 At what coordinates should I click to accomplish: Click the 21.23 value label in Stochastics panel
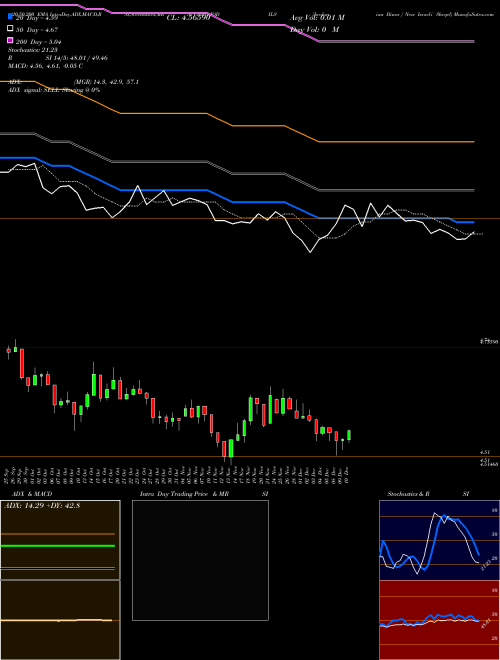[486, 564]
